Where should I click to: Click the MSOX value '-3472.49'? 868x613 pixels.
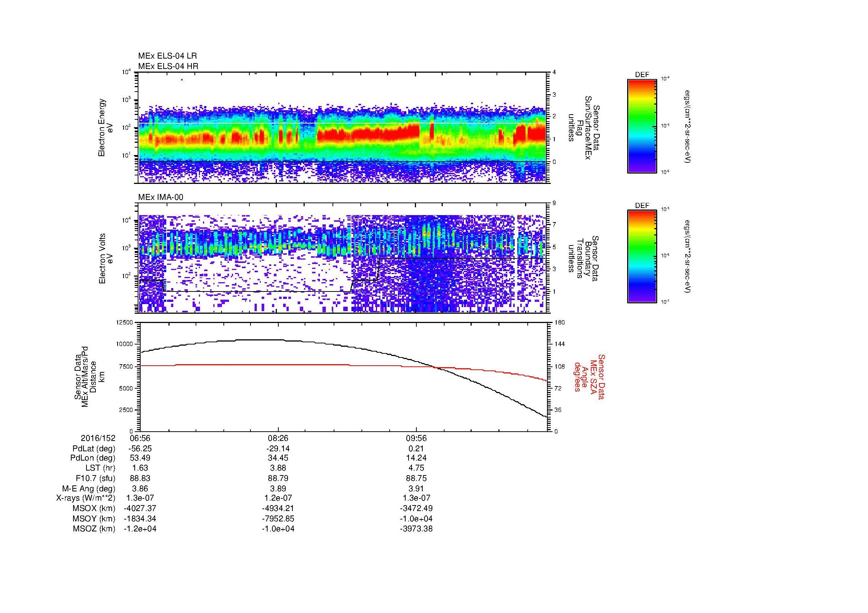416,508
